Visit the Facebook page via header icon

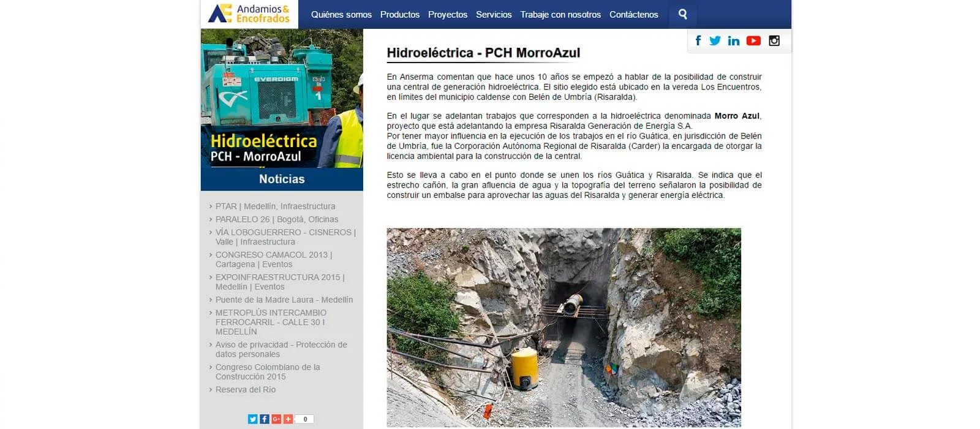click(698, 40)
